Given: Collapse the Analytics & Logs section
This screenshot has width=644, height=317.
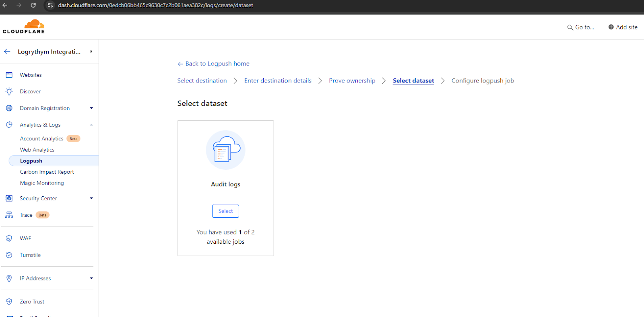Looking at the screenshot, I should point(91,125).
